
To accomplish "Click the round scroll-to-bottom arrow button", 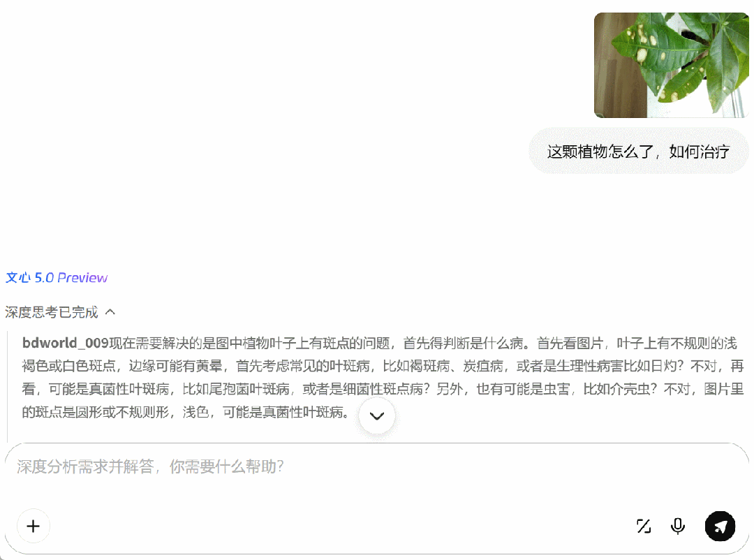I will [x=377, y=415].
